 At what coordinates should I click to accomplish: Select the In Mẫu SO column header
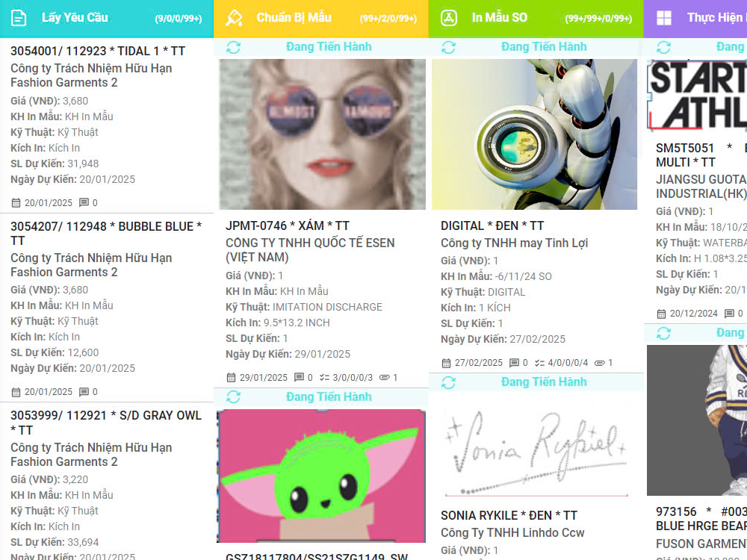point(499,18)
